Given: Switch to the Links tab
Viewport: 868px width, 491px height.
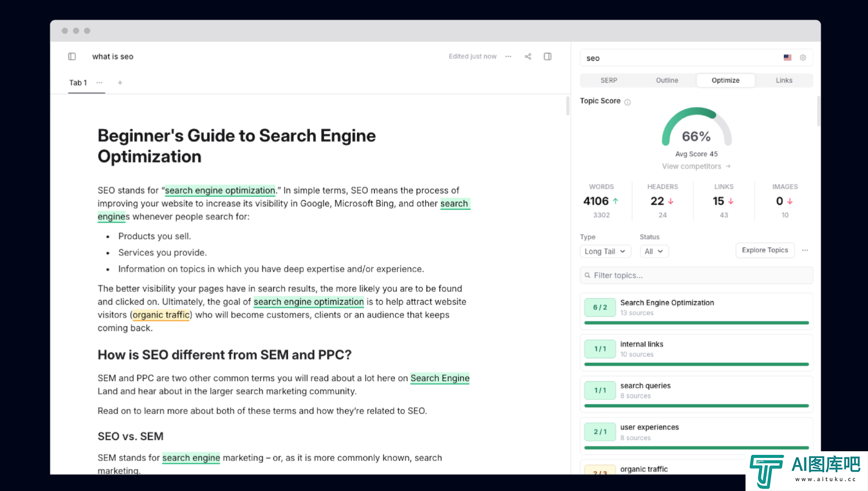Looking at the screenshot, I should [784, 80].
